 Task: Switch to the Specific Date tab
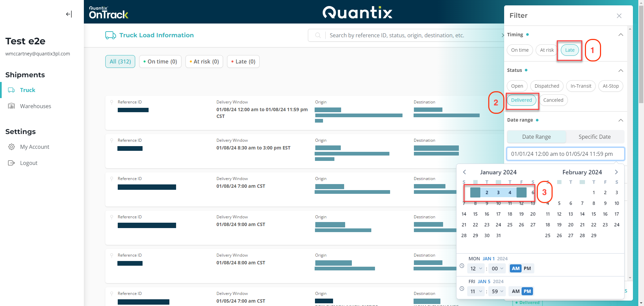tap(594, 137)
